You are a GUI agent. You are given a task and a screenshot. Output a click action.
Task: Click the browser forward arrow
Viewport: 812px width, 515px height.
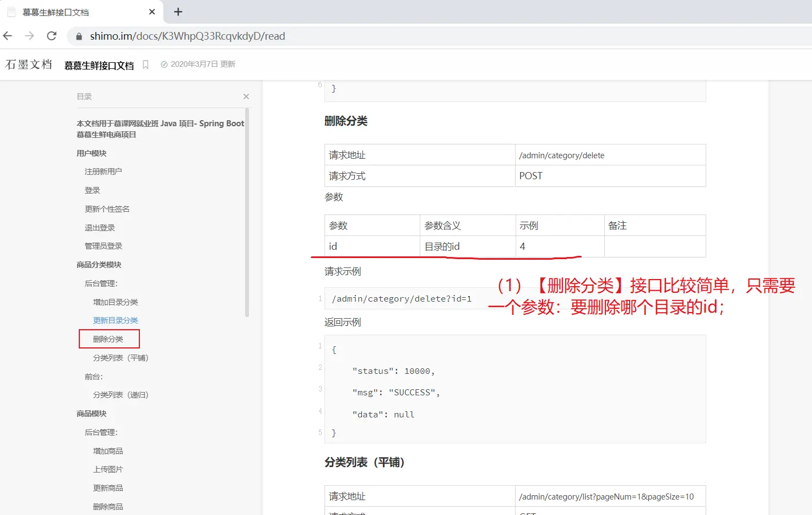point(30,36)
